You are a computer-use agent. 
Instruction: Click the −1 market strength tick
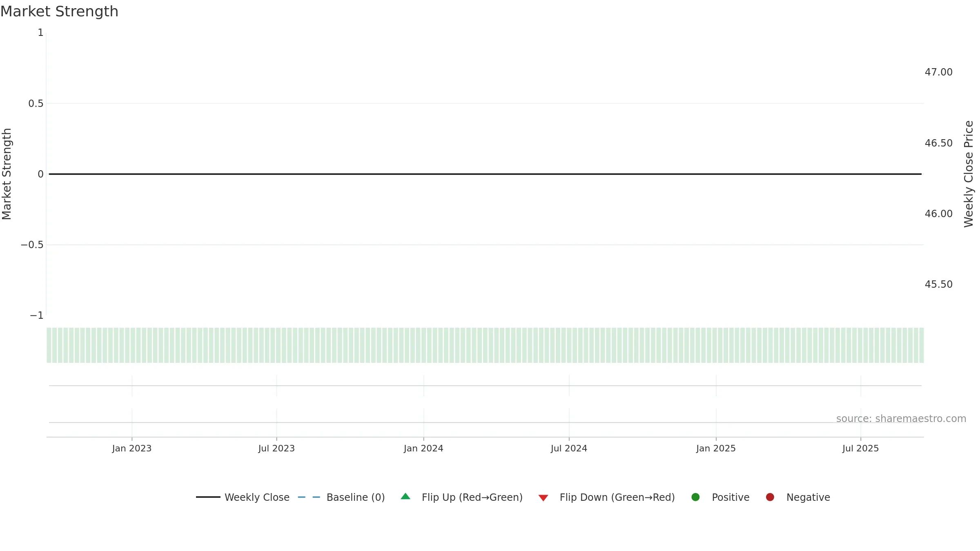[36, 315]
